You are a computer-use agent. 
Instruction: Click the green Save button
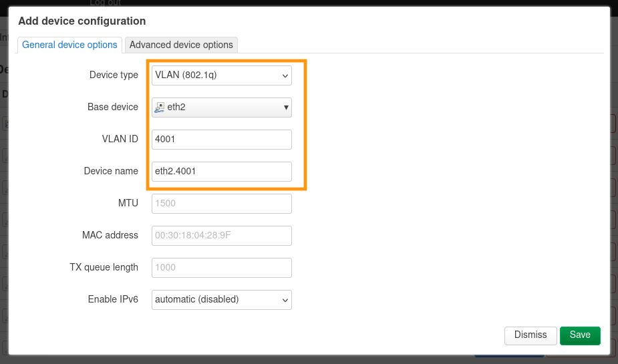pyautogui.click(x=579, y=335)
